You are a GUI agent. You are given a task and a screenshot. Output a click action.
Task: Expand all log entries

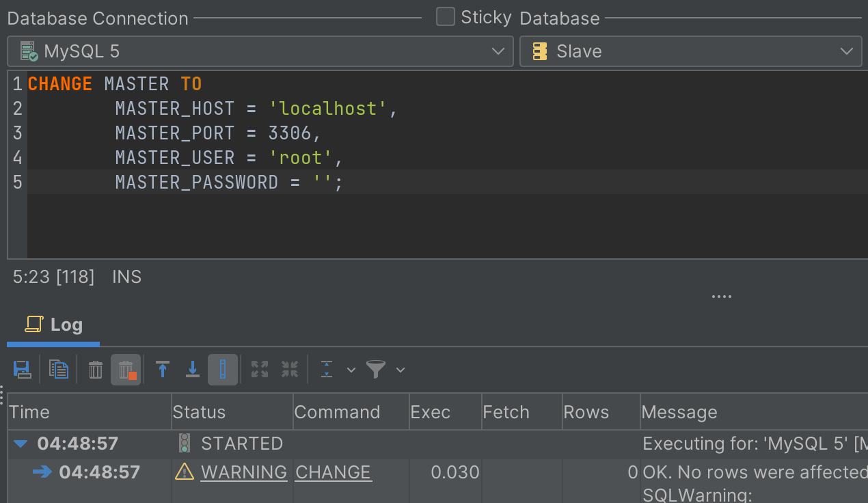(x=259, y=369)
